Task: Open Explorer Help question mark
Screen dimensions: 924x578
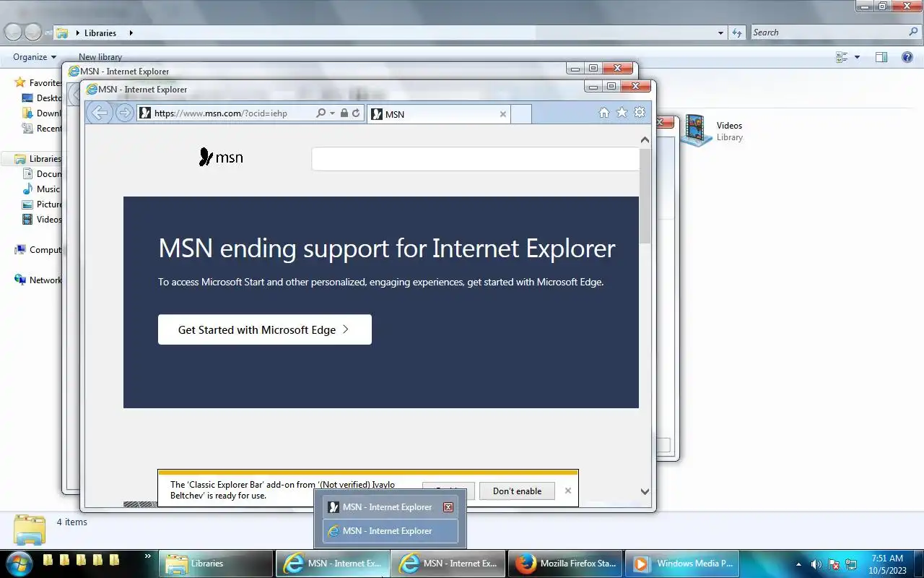Action: coord(907,57)
